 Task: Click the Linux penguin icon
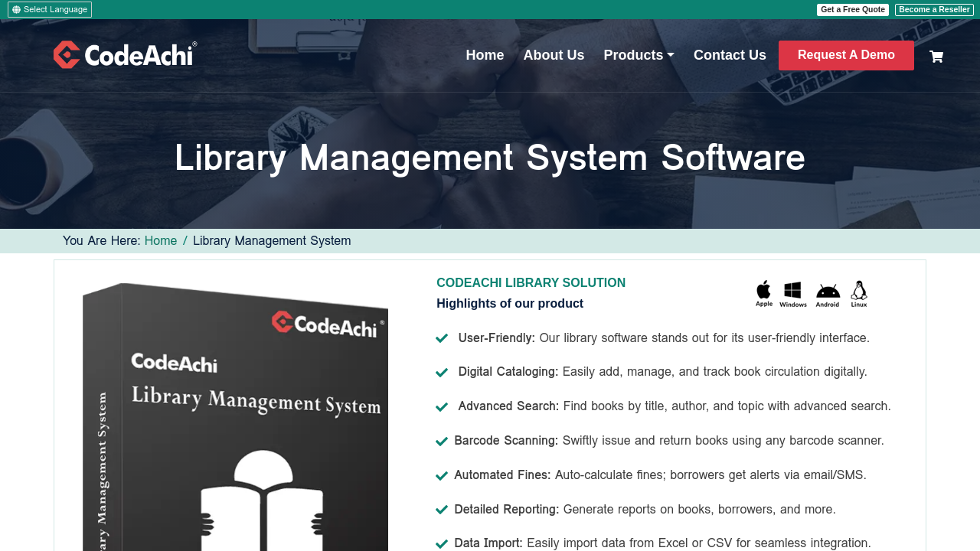click(859, 294)
